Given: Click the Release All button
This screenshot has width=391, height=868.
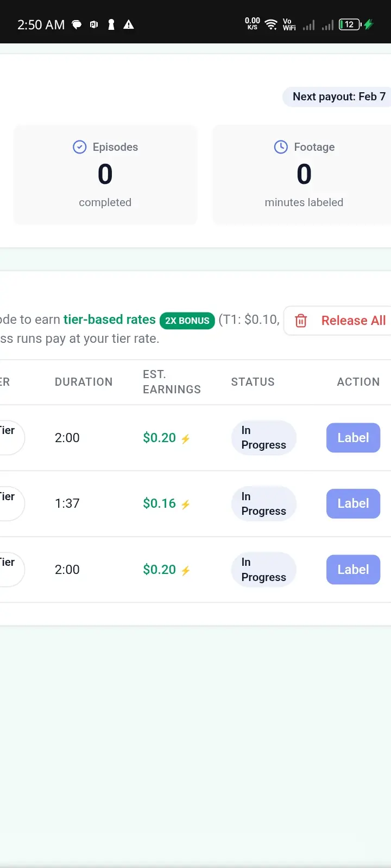Looking at the screenshot, I should coord(338,321).
